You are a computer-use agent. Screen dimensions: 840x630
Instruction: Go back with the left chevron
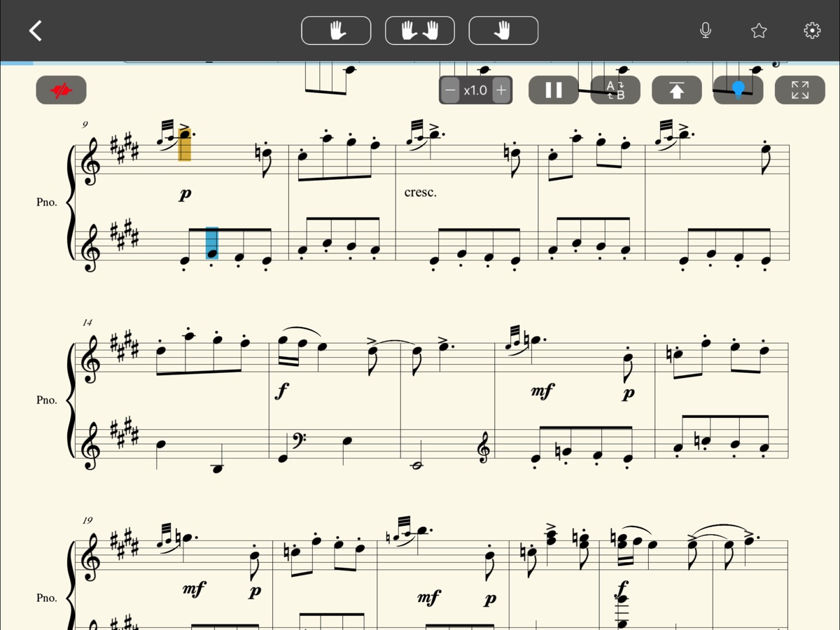click(36, 31)
